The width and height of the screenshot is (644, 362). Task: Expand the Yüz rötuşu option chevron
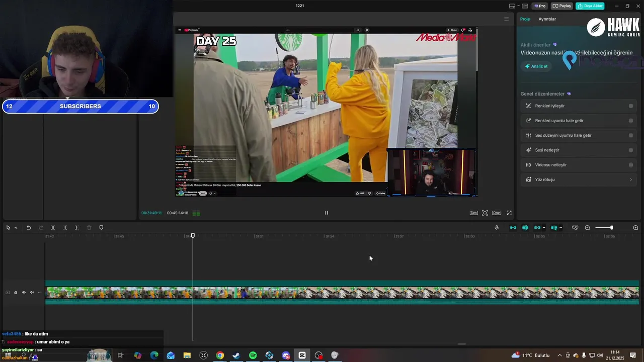point(631,179)
